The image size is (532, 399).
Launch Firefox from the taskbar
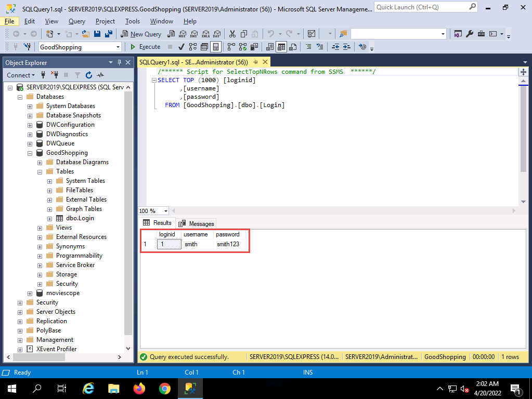click(x=139, y=389)
